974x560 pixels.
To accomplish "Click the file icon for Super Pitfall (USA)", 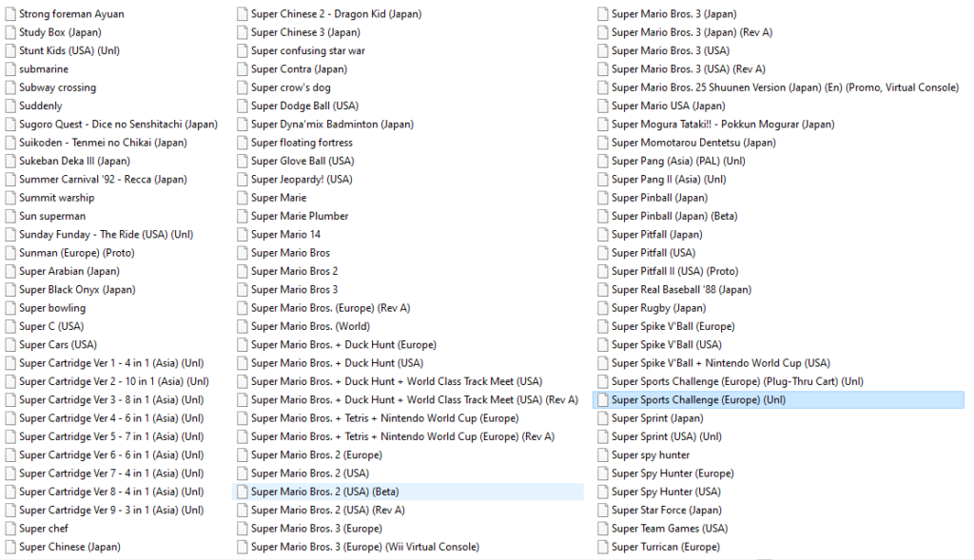I will point(603,253).
